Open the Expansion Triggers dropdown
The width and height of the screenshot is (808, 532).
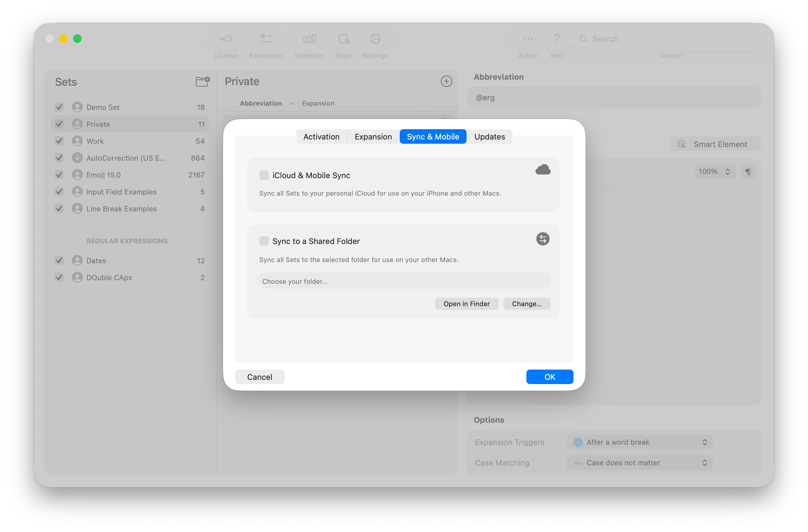639,442
